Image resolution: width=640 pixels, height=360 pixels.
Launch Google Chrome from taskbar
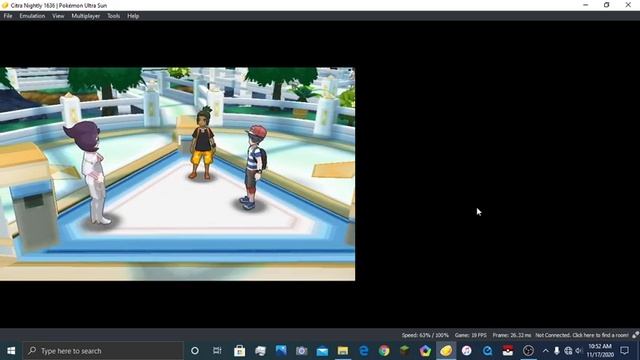point(384,351)
